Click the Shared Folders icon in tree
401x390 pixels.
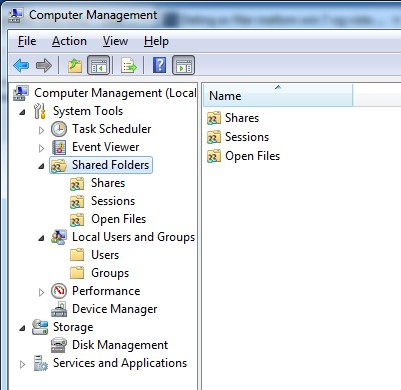click(59, 165)
